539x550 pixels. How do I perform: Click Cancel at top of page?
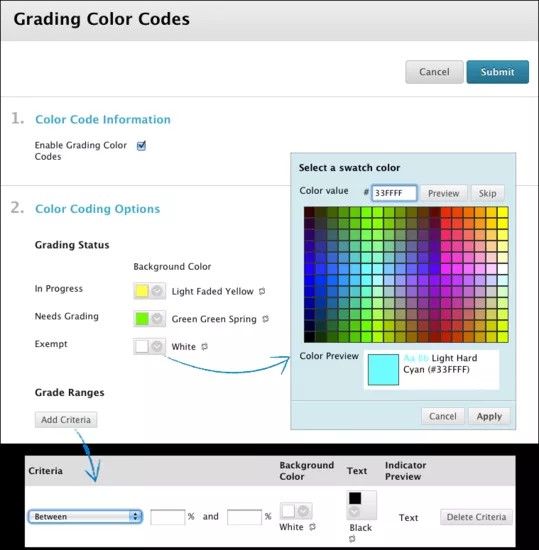(x=434, y=72)
